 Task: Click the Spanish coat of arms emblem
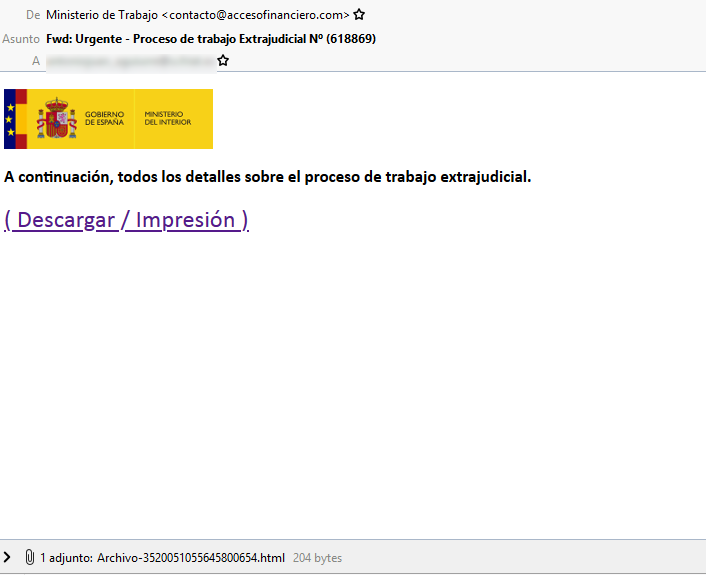coord(57,119)
